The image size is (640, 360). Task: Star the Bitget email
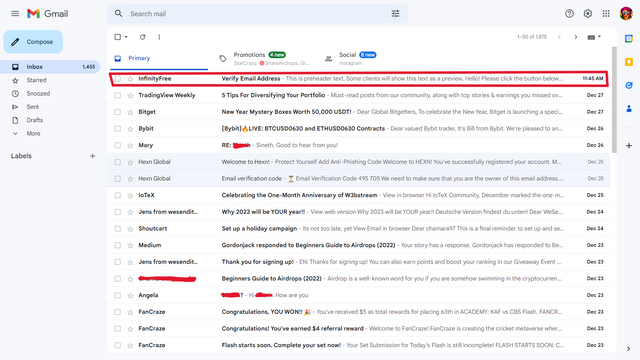(x=130, y=112)
